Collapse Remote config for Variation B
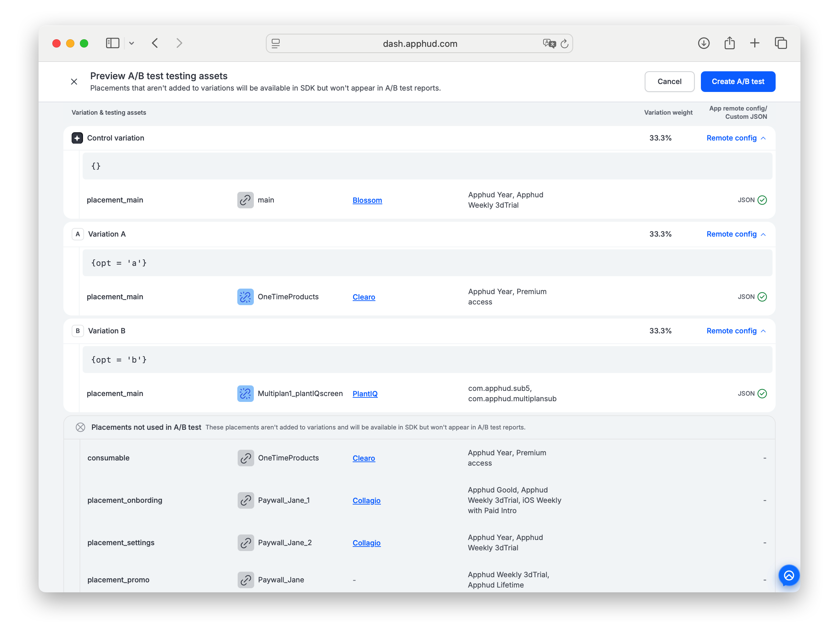This screenshot has width=839, height=644. [736, 331]
